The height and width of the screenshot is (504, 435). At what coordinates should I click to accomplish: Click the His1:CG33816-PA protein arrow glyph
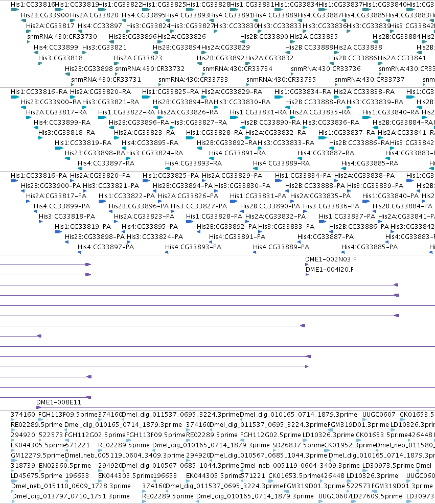point(14,181)
